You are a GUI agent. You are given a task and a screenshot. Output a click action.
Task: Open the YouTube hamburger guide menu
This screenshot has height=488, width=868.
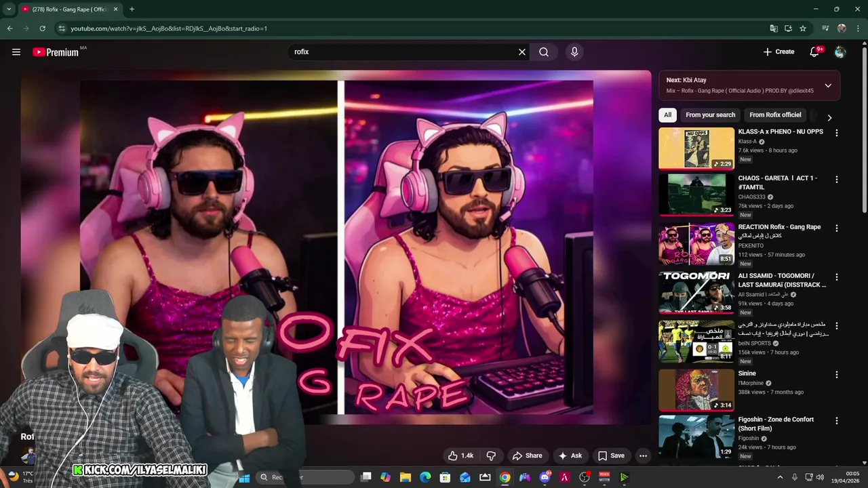pos(16,52)
